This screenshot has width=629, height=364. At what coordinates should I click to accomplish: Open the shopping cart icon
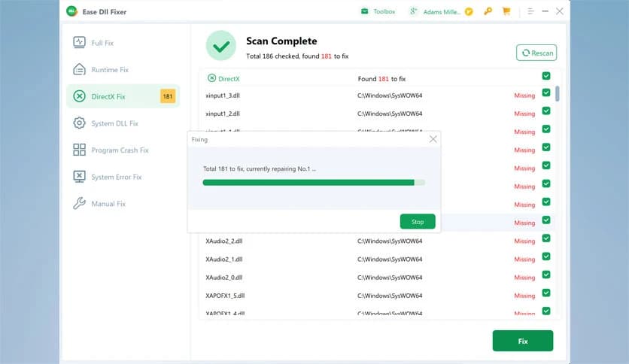click(x=506, y=11)
